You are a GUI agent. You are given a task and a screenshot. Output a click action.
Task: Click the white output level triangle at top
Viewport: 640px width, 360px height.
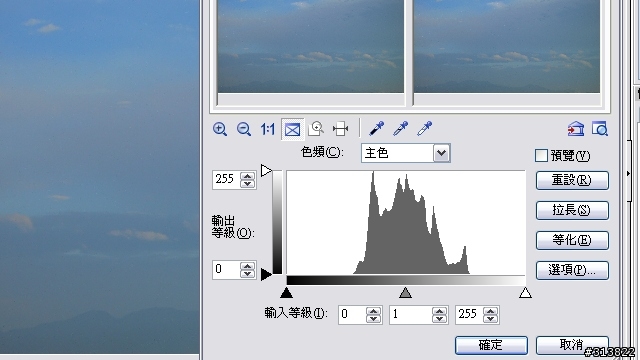[267, 171]
